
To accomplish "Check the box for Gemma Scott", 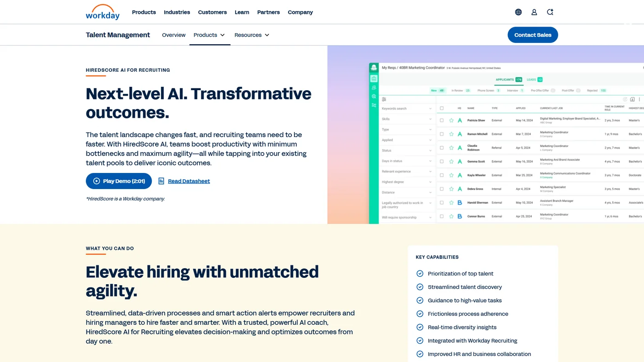I will pos(442,161).
